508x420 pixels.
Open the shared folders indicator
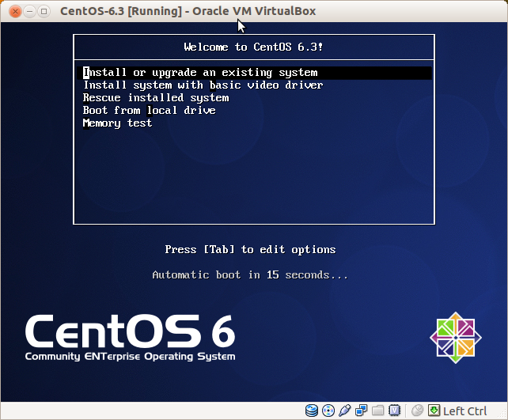coord(377,411)
